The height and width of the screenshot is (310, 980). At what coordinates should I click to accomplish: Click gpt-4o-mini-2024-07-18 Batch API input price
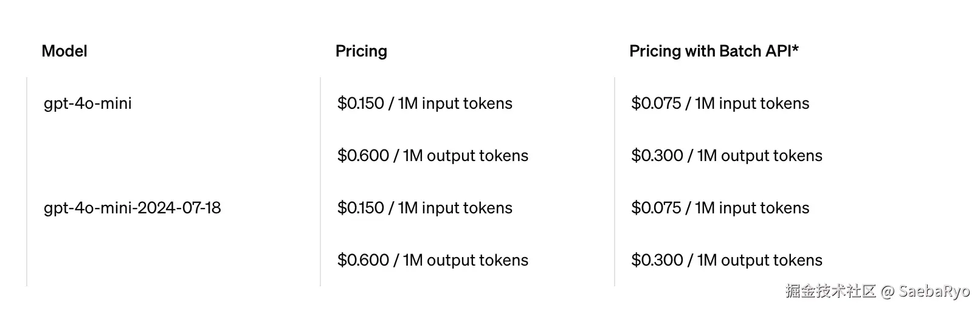pyautogui.click(x=720, y=208)
